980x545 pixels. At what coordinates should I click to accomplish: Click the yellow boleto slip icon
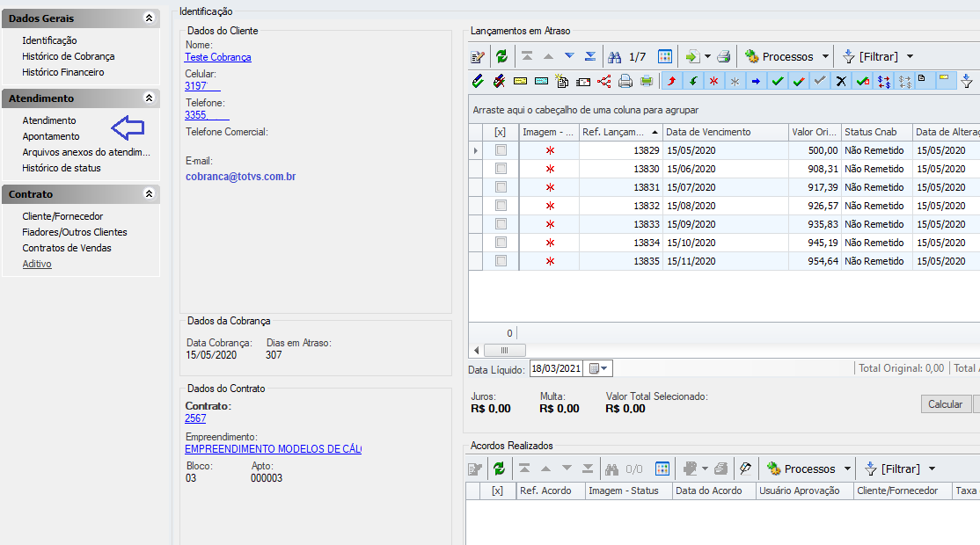coord(520,81)
